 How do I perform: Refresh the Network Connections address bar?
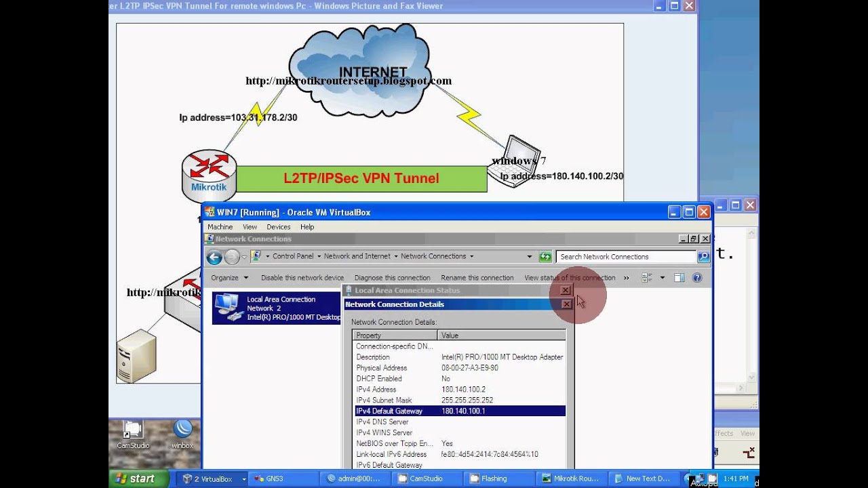(x=545, y=257)
